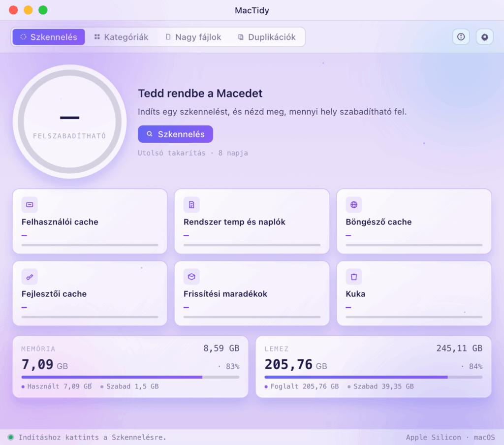Switch to the Duplikációk tab

click(x=266, y=37)
